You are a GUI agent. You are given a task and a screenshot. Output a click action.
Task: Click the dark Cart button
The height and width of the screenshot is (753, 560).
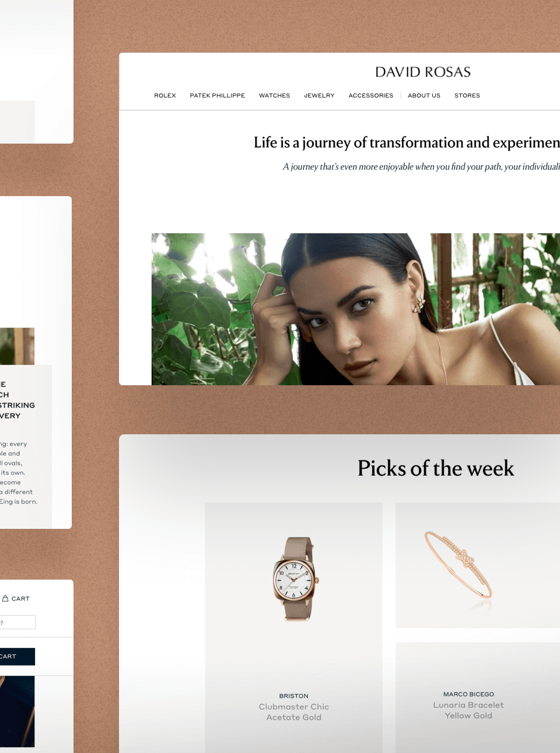[17, 657]
